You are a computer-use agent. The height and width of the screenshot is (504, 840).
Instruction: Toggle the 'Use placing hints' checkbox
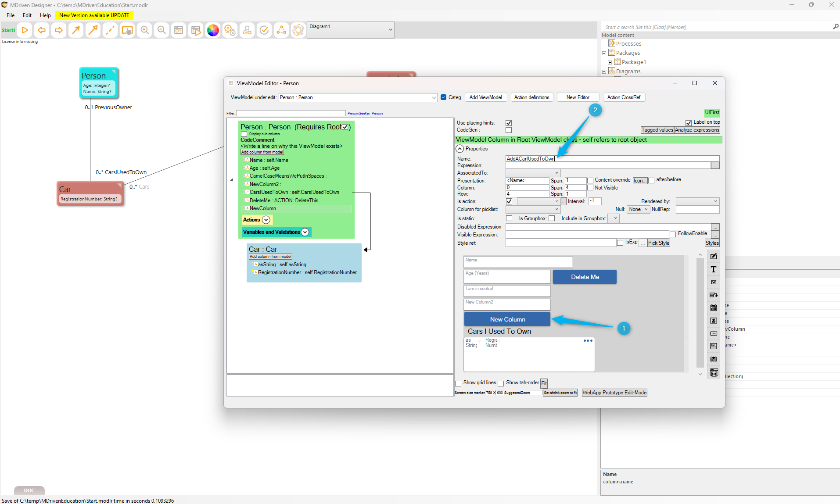509,123
